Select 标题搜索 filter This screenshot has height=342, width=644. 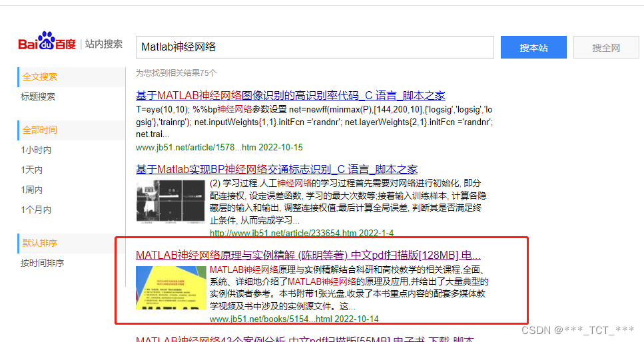pyautogui.click(x=38, y=96)
